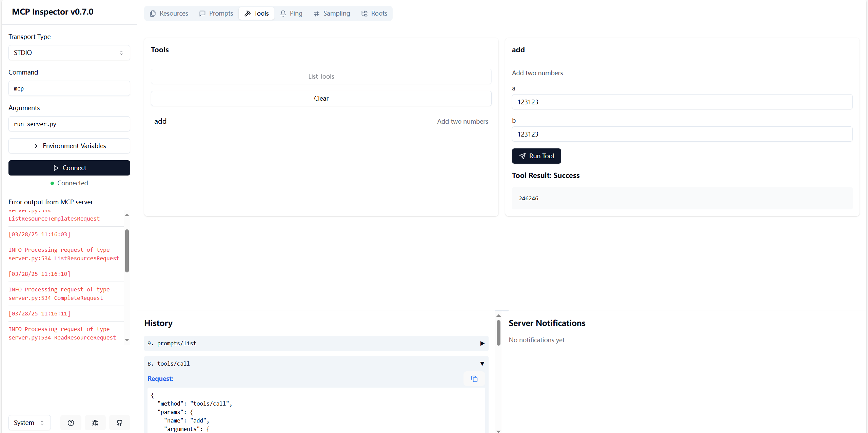
Task: Switch to the Roots tab
Action: pyautogui.click(x=374, y=13)
